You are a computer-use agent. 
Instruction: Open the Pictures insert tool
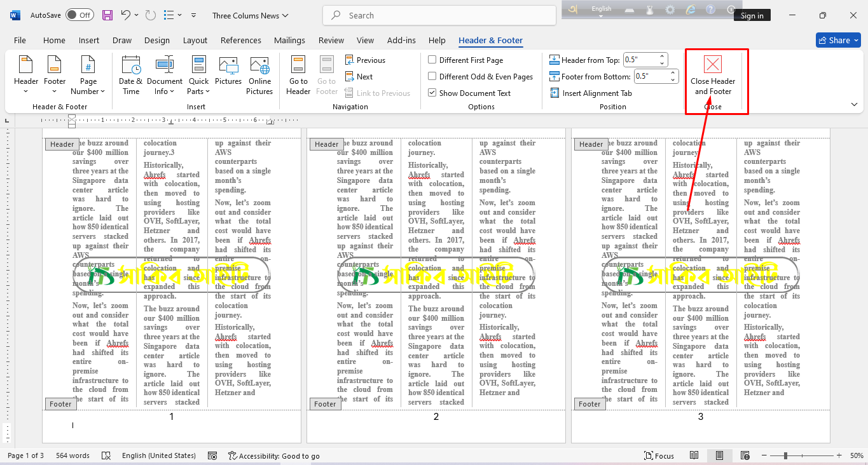[x=228, y=71]
